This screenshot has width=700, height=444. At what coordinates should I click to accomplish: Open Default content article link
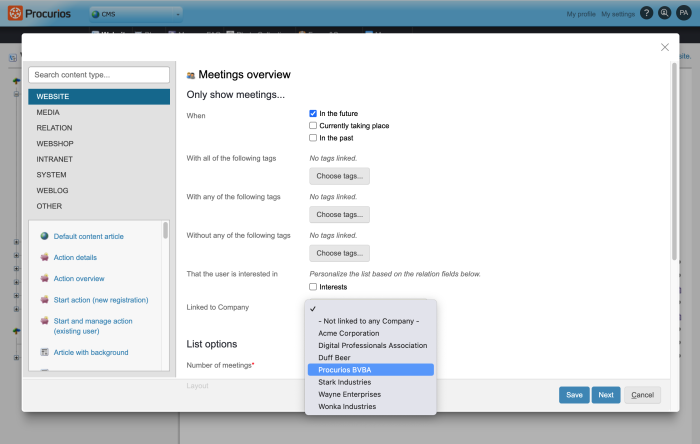tap(88, 237)
